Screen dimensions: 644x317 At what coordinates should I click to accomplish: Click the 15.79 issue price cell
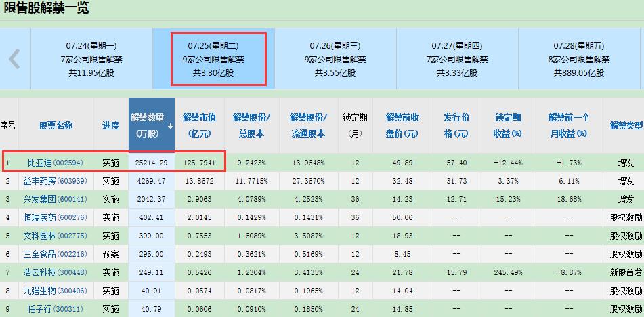(x=456, y=273)
